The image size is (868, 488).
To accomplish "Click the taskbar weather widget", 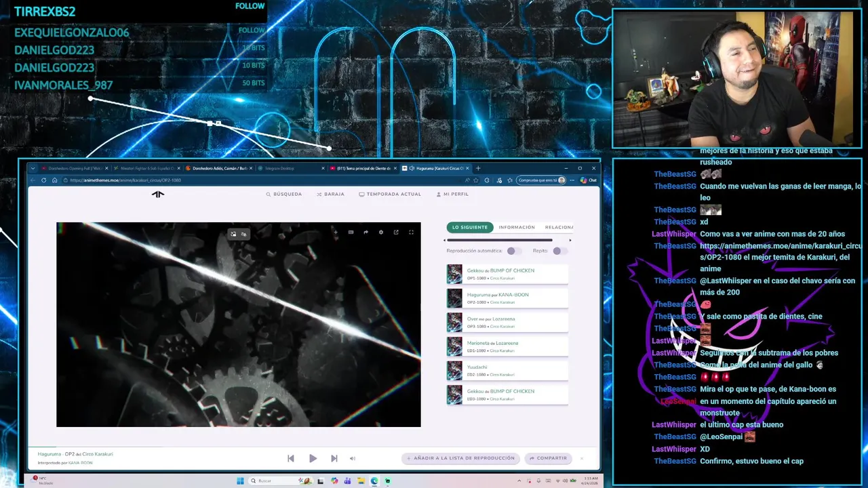I will (43, 481).
